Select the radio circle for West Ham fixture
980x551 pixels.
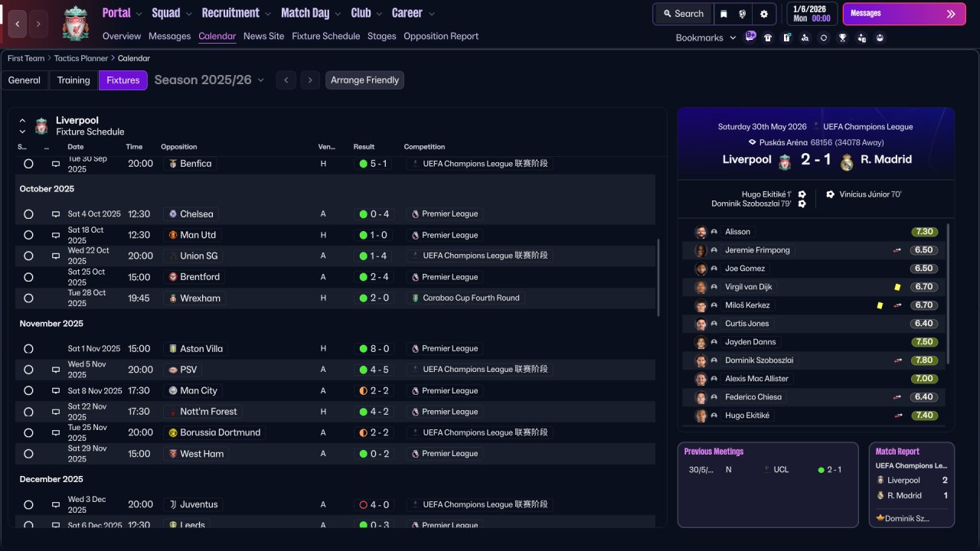coord(28,454)
